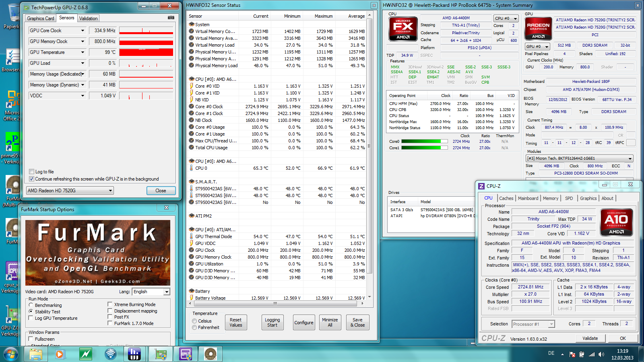Open the Windows Start menu orb
The height and width of the screenshot is (362, 644).
(11, 354)
